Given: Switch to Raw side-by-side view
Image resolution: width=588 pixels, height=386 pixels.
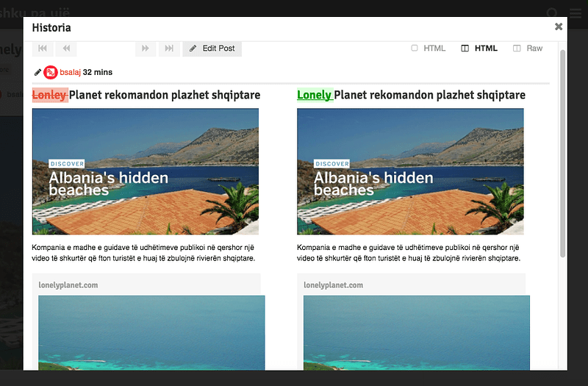Looking at the screenshot, I should tap(528, 49).
